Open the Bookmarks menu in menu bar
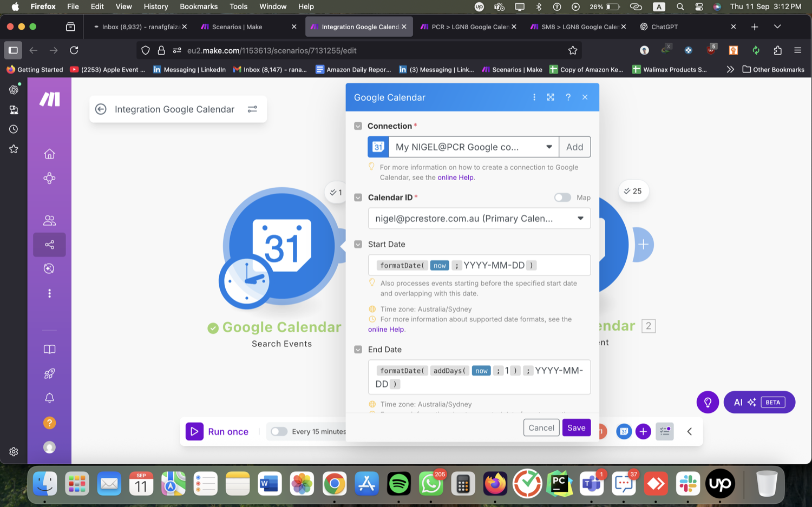Image resolution: width=812 pixels, height=507 pixels. pos(199,6)
